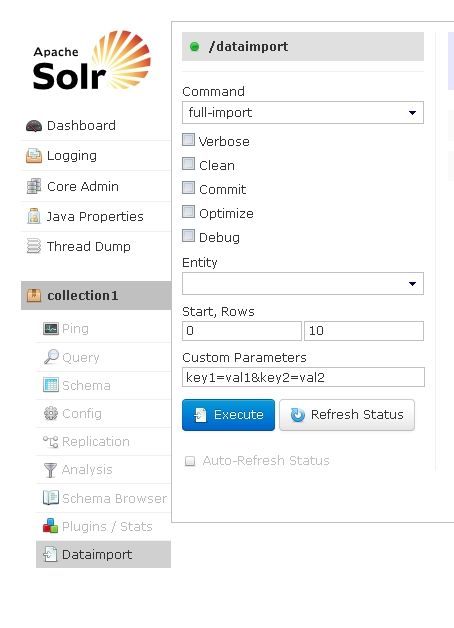Collapse the collection1 core menu

tap(96, 296)
